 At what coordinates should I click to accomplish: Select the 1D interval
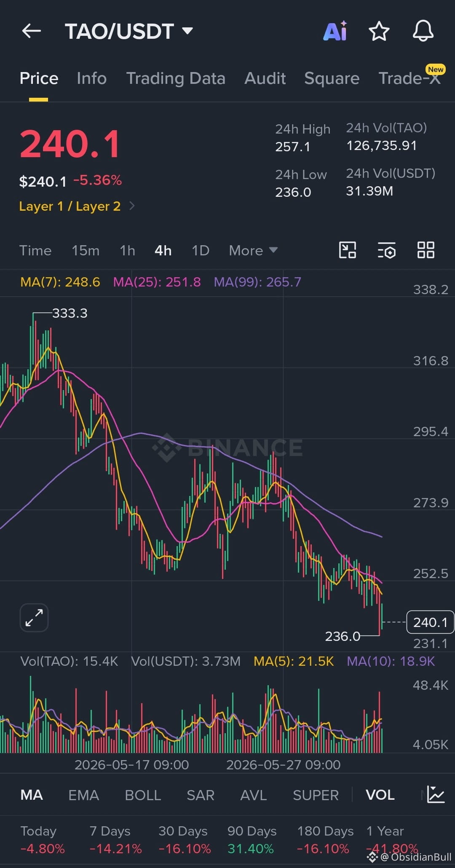(x=201, y=250)
